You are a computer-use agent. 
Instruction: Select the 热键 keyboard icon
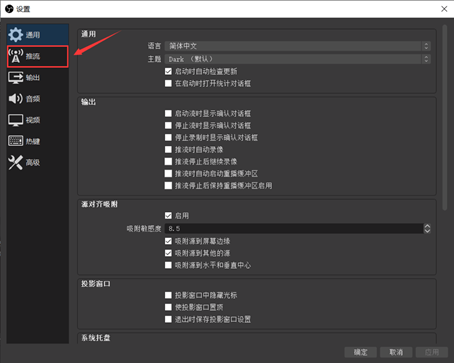[x=16, y=141]
